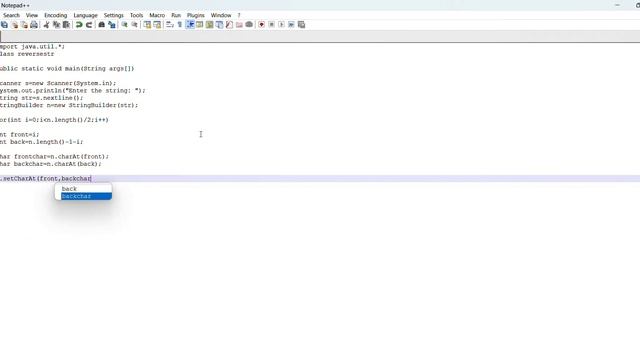Open the Encoding menu

pos(56,15)
